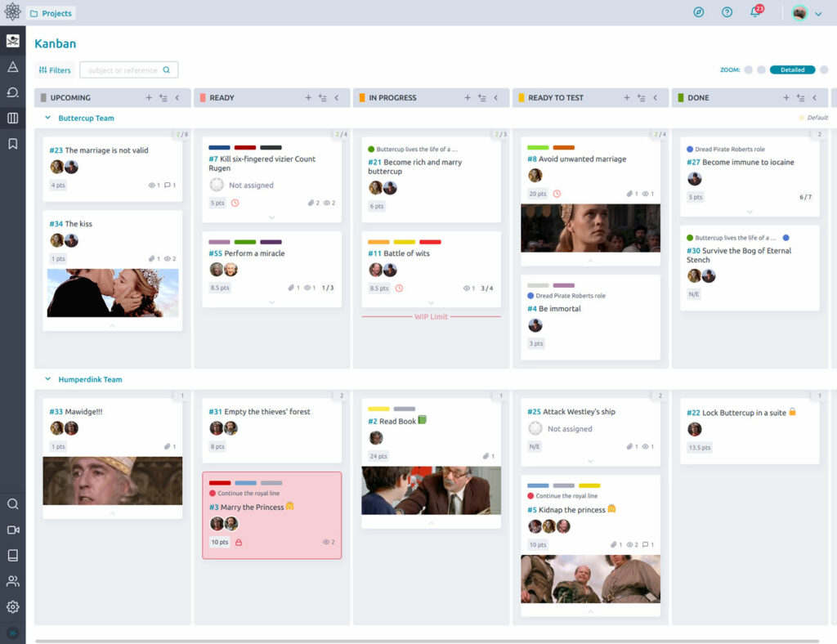Open the Issues bookmark sidebar icon
Screen dimensions: 837x644
[x=13, y=144]
